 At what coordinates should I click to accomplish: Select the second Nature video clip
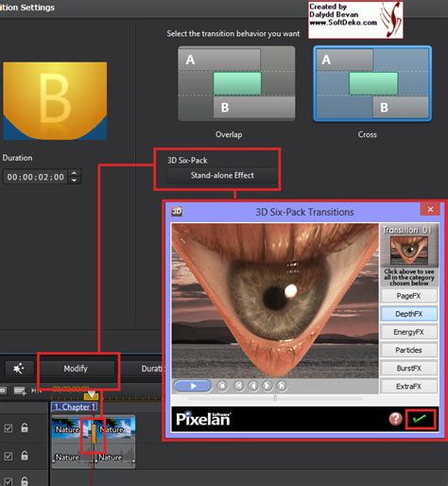pos(115,429)
